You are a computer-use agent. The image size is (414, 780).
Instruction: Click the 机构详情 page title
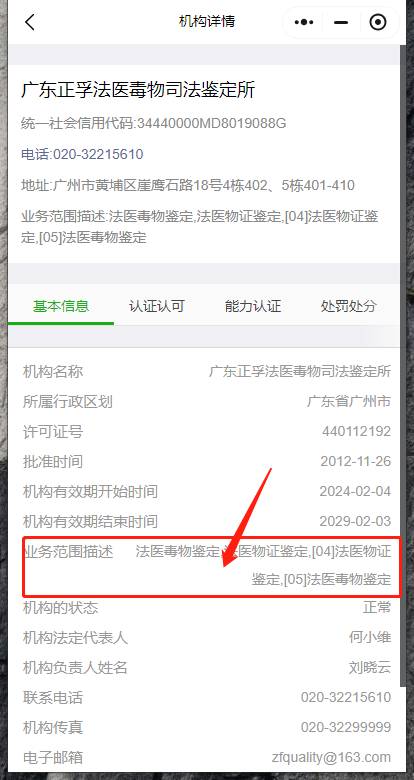point(207,22)
